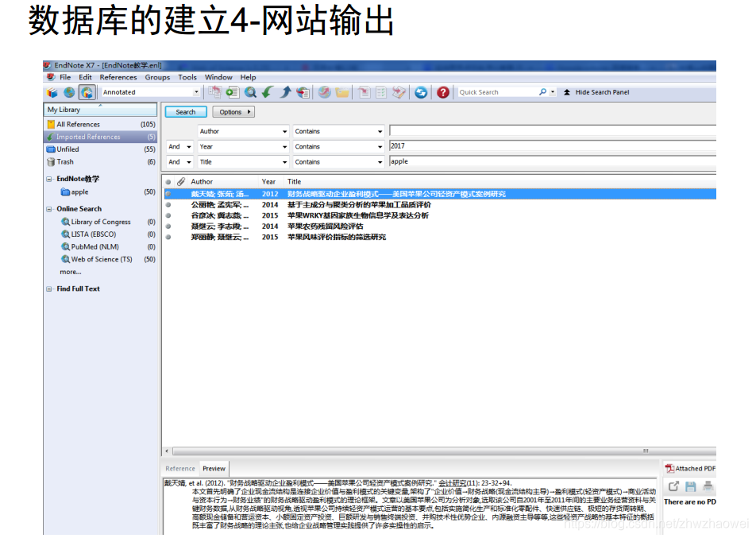This screenshot has width=756, height=538.
Task: Toggle read dot for 苹果风味评价指标 row
Action: 168,237
